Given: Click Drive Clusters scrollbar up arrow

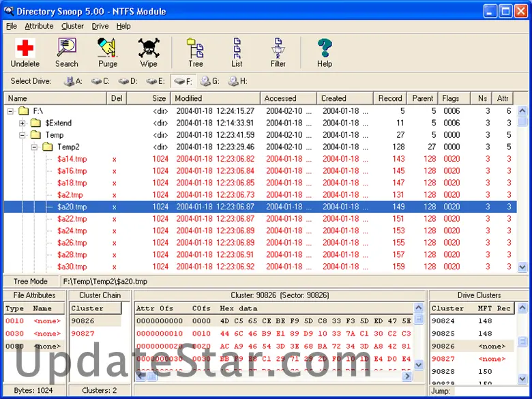Looking at the screenshot, I should [x=522, y=308].
